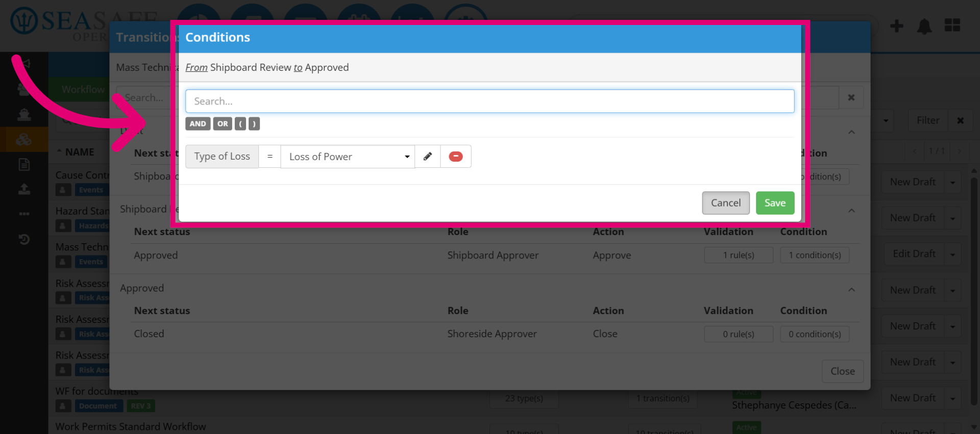Viewport: 980px width, 434px height.
Task: Click the SeaSafe trident logo
Action: point(23,21)
